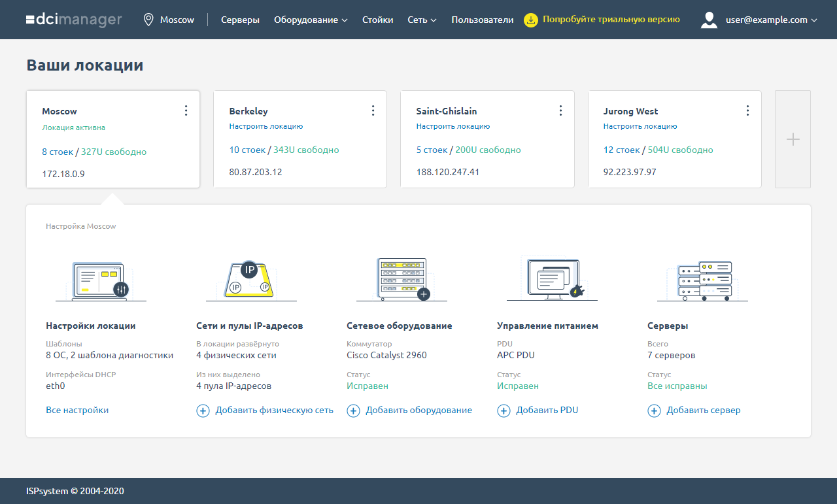
Task: Click the 343U свободно link on Berkeley card
Action: pos(306,150)
